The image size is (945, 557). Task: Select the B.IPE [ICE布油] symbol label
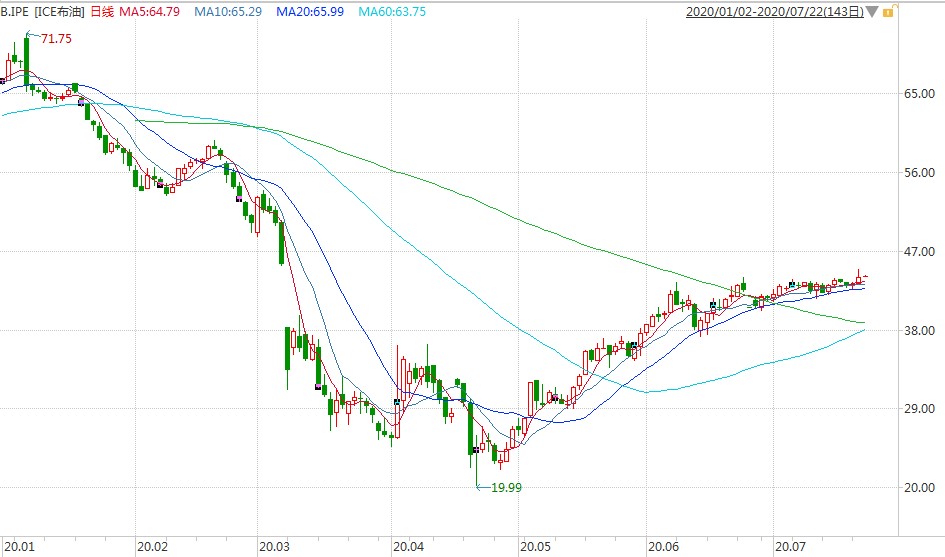click(x=42, y=11)
